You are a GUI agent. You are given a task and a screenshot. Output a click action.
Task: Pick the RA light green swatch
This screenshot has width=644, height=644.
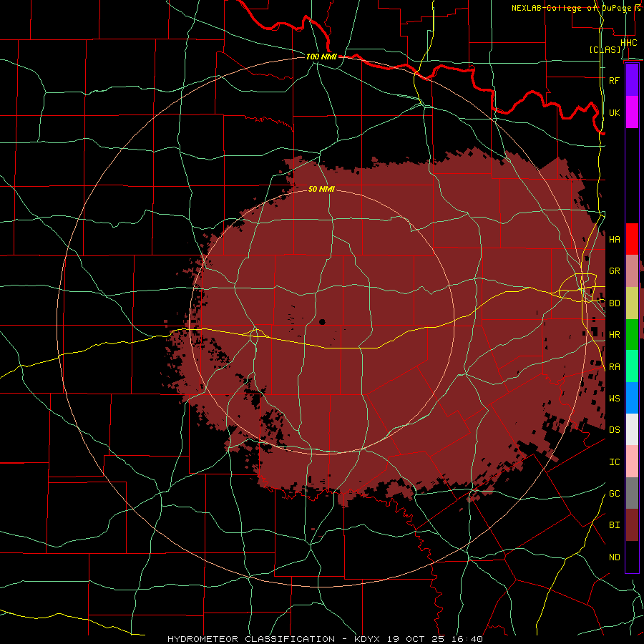(x=632, y=366)
